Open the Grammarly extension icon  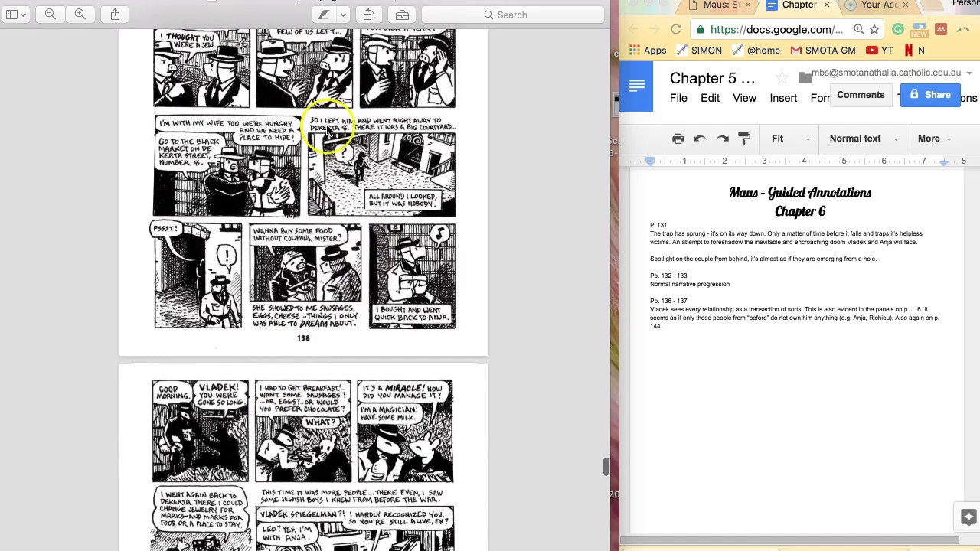(x=898, y=29)
